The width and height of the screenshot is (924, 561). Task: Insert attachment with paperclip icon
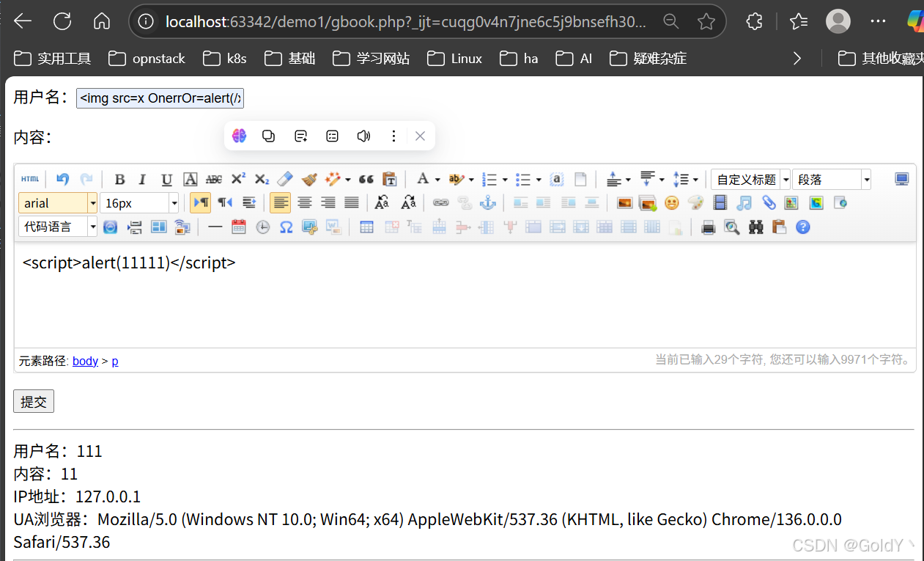768,203
